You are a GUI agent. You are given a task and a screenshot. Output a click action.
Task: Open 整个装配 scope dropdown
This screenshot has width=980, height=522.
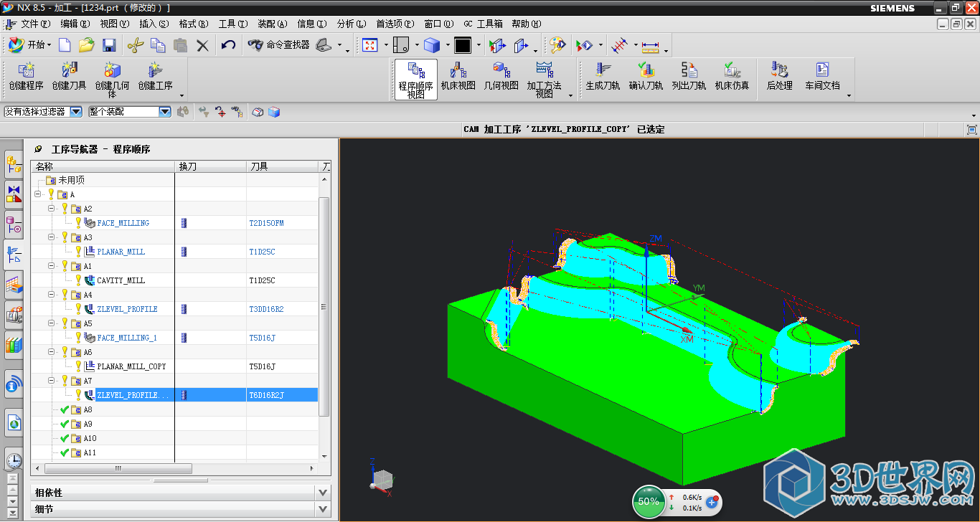(165, 111)
